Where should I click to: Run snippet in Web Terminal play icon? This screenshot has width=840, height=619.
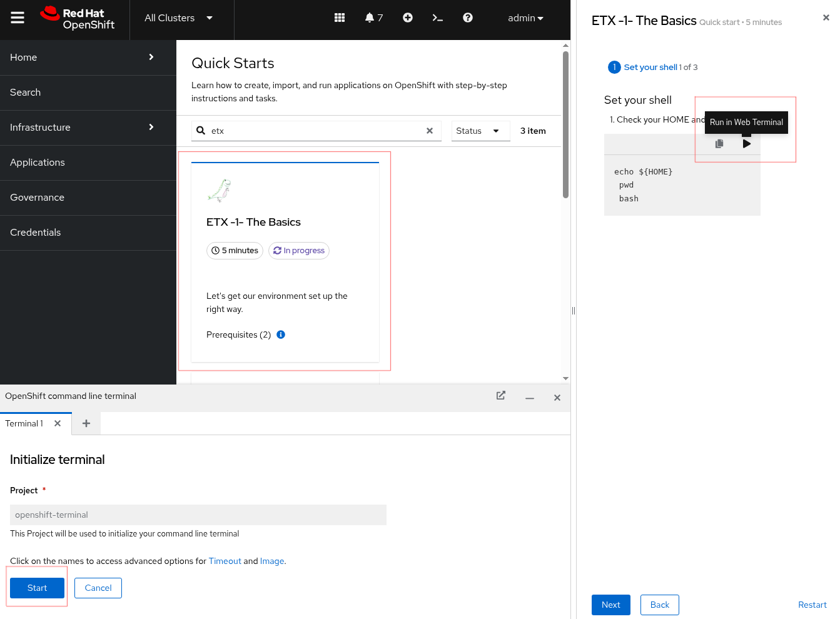pos(746,144)
